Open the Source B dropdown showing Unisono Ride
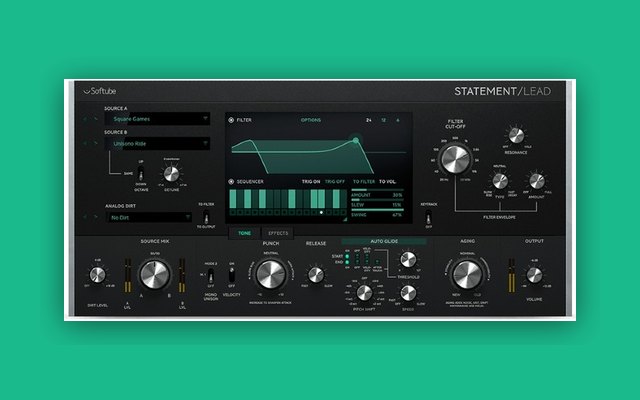 pos(158,143)
